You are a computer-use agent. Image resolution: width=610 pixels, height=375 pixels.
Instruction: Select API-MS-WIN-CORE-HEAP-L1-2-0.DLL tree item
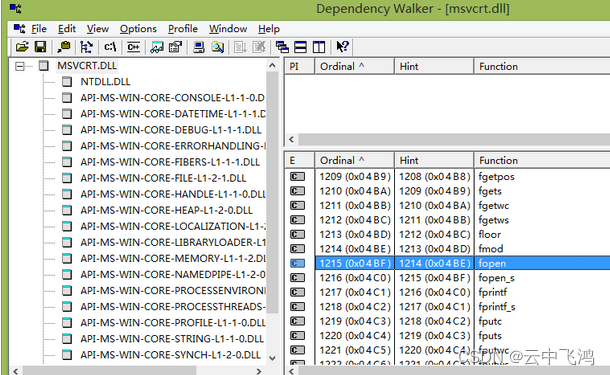click(x=167, y=210)
